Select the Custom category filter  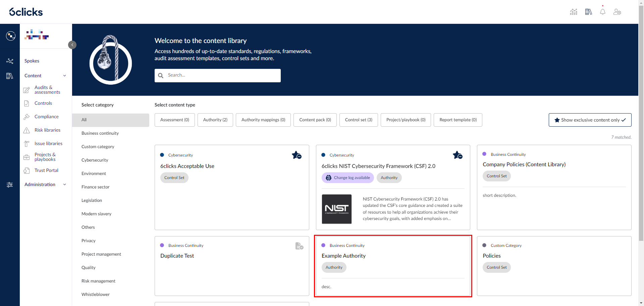pos(98,147)
